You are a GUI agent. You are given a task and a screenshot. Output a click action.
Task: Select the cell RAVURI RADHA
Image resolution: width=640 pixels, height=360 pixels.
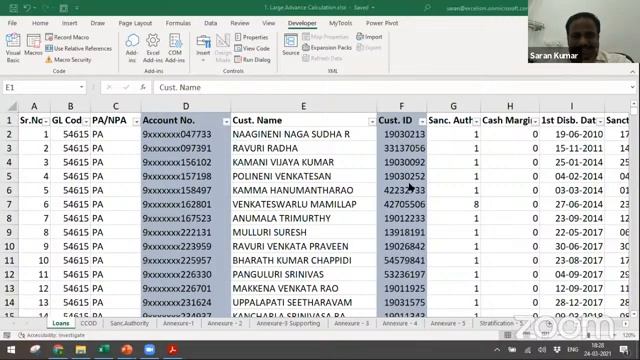[303, 148]
